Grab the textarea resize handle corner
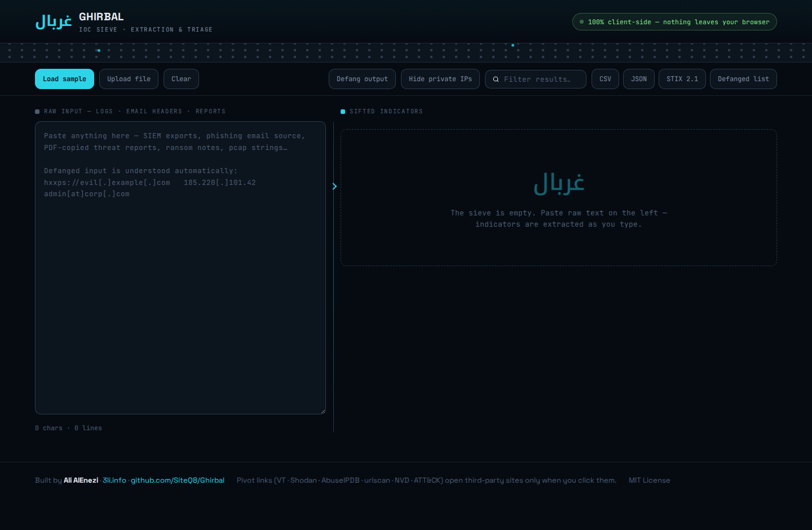The image size is (812, 530). pyautogui.click(x=323, y=411)
